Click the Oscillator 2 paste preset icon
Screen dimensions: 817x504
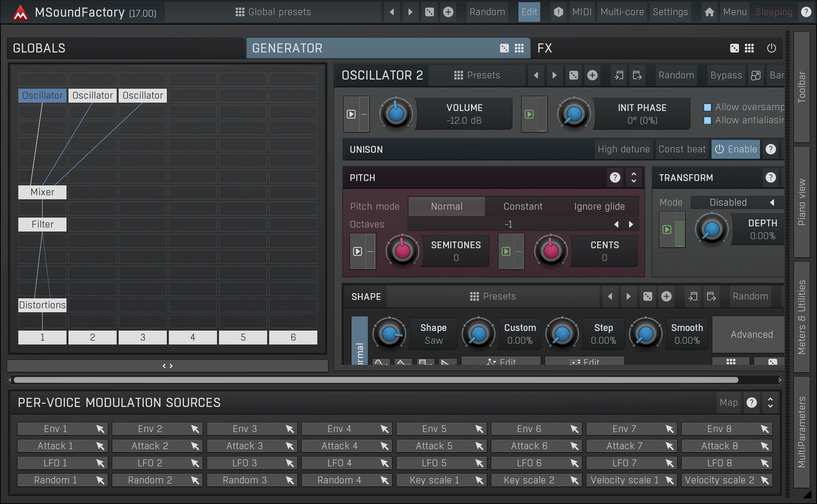pyautogui.click(x=637, y=75)
